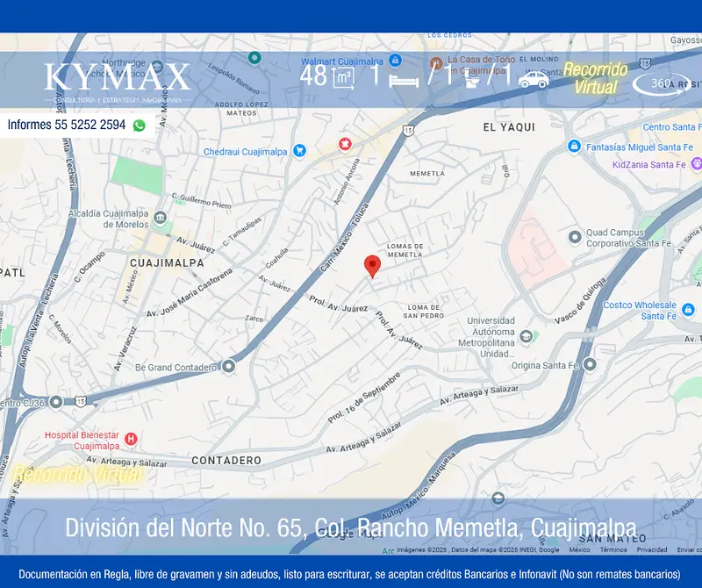Image resolution: width=702 pixels, height=588 pixels.
Task: Click the Chedraui Cuajimalpa label
Action: (246, 152)
